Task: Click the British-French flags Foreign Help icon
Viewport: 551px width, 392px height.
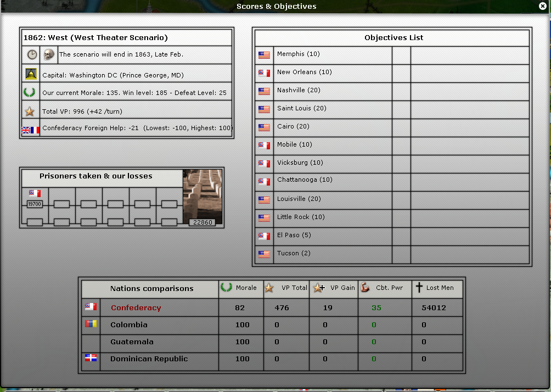Action: [x=31, y=130]
